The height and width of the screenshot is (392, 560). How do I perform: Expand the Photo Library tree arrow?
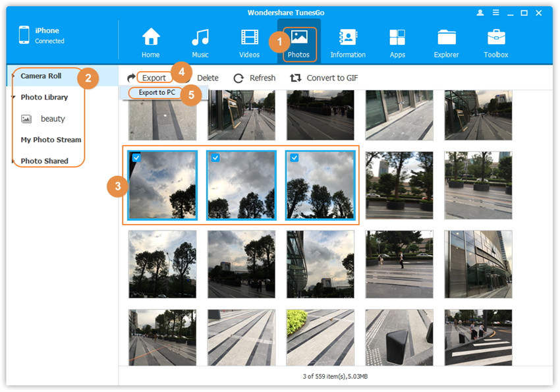click(x=14, y=98)
